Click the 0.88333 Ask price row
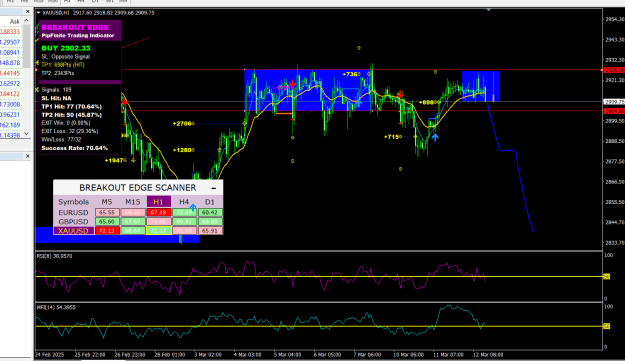This screenshot has height=361, width=625. click(x=11, y=31)
